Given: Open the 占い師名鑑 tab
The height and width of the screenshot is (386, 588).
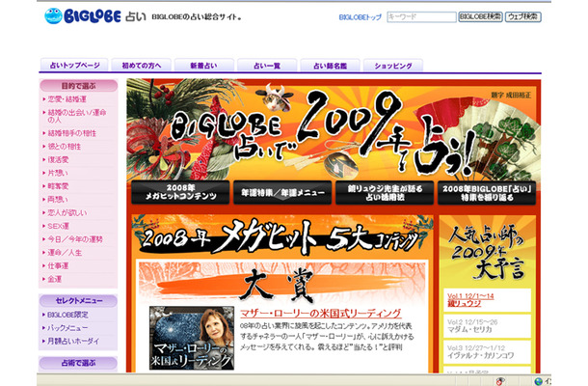Looking at the screenshot, I should (x=330, y=66).
